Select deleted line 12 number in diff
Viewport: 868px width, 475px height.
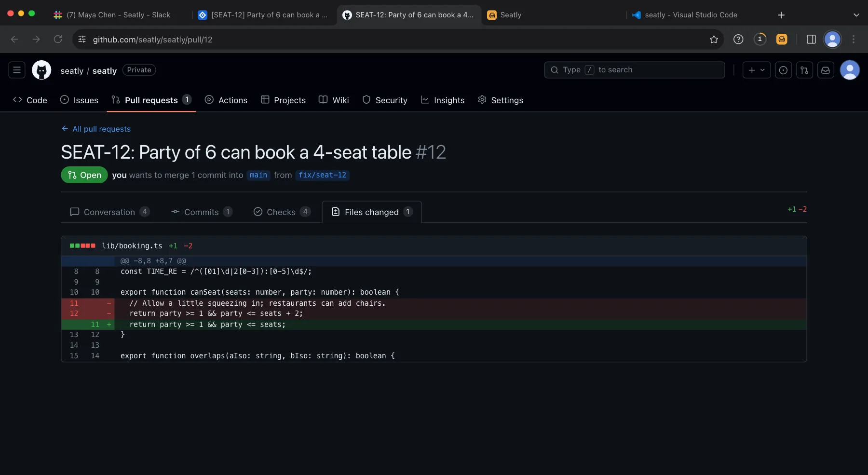[74, 313]
